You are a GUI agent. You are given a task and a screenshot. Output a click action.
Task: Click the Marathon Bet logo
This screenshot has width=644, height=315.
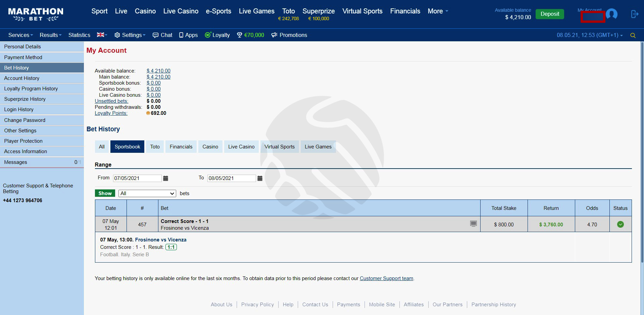click(36, 14)
